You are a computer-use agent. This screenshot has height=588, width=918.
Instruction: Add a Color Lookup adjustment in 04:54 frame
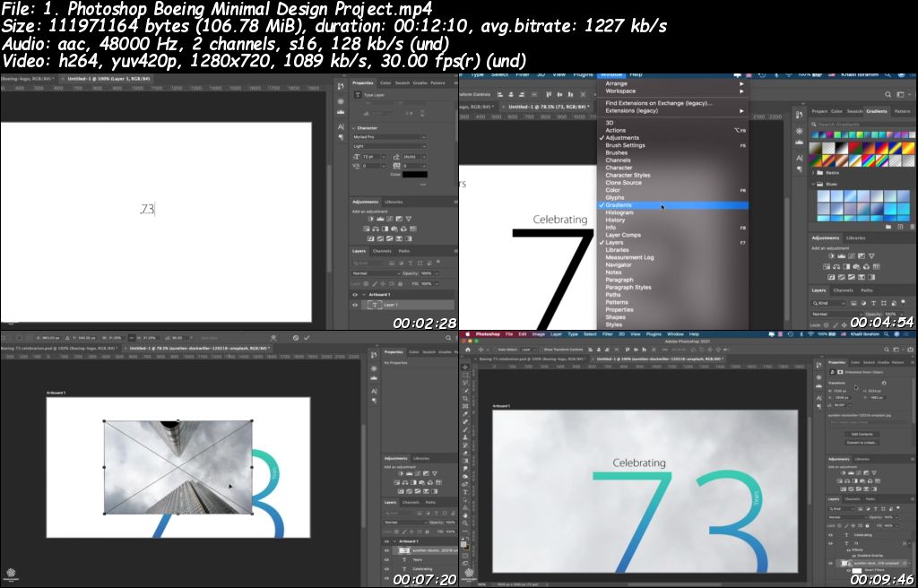tap(877, 266)
